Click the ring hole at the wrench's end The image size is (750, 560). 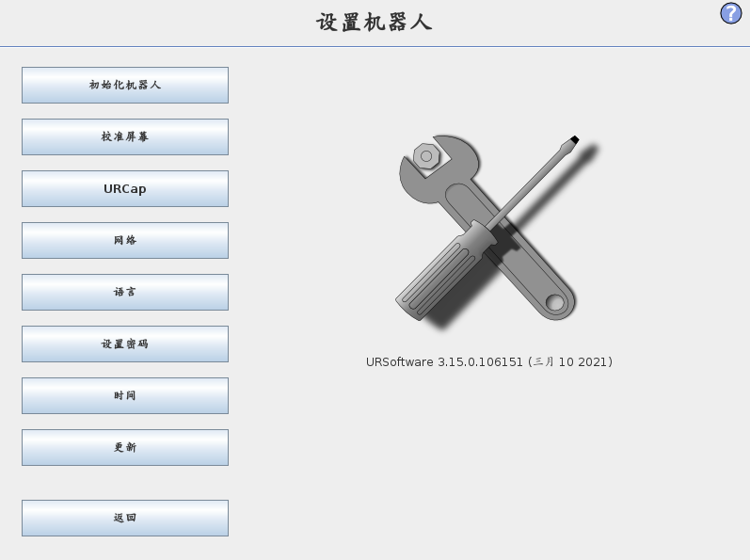point(555,302)
